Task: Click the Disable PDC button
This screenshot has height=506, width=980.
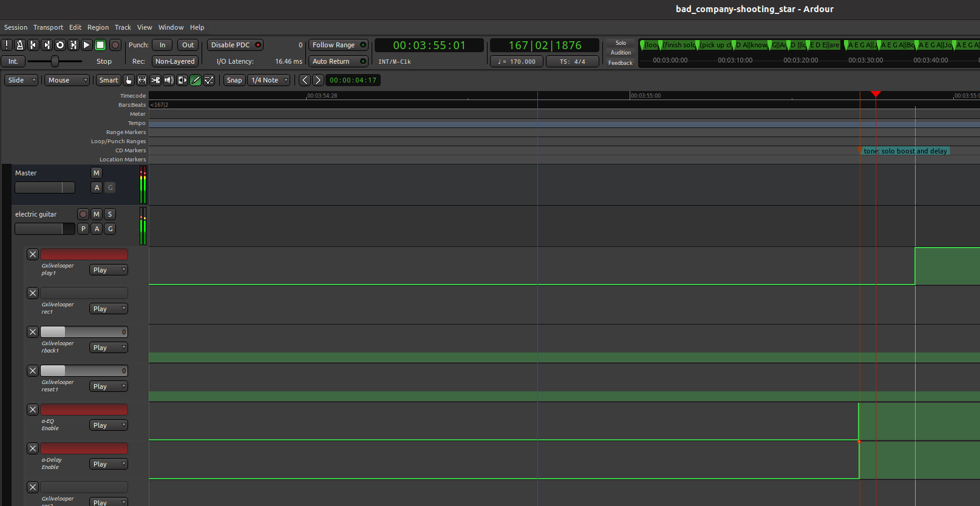Action: click(235, 45)
